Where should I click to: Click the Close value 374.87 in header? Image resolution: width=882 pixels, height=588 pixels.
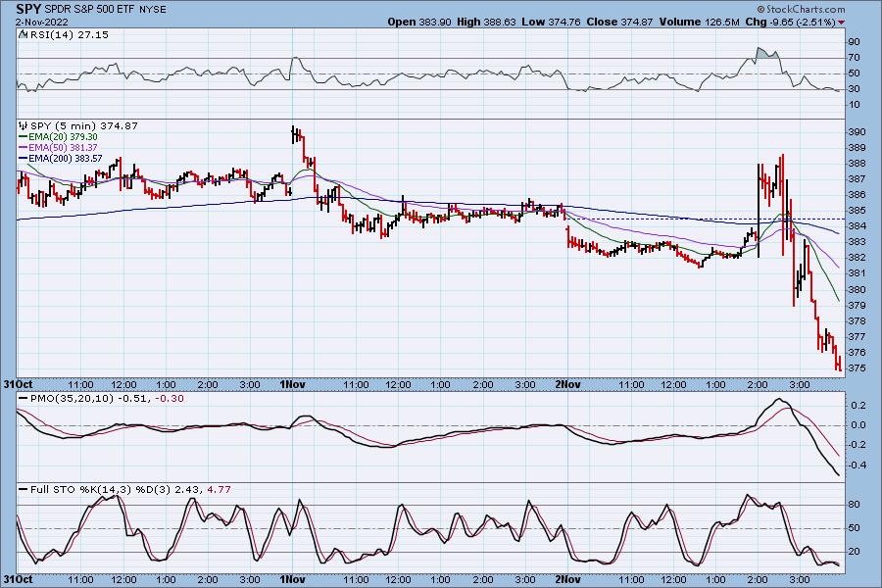click(x=637, y=22)
